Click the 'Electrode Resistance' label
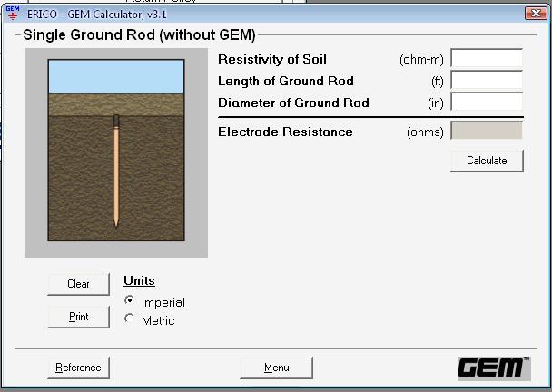552x392 pixels. click(285, 132)
